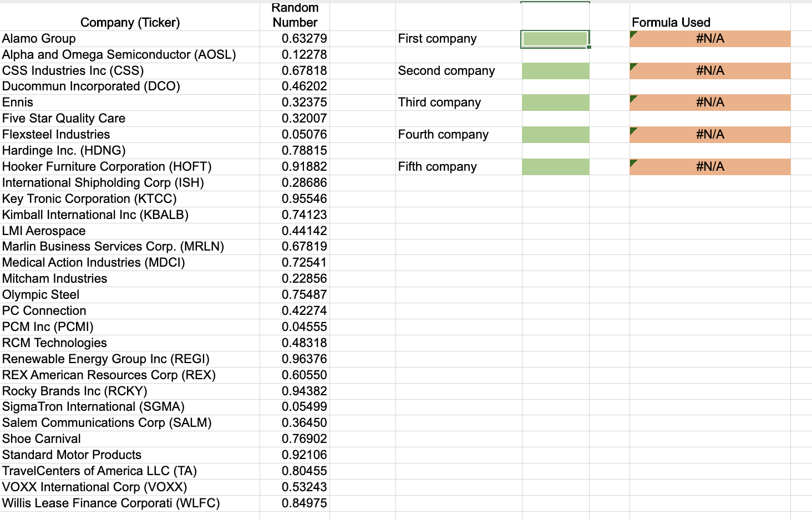Select the Flexsteel Industries cell
The image size is (812, 520).
[130, 135]
